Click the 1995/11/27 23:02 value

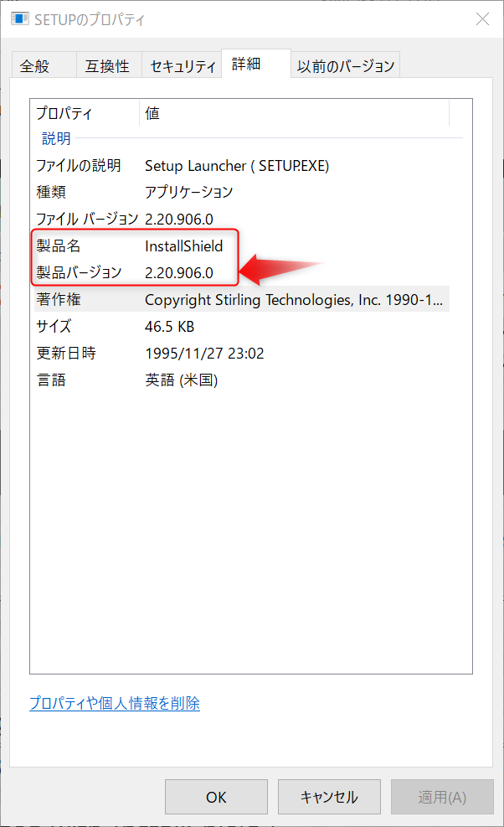204,353
